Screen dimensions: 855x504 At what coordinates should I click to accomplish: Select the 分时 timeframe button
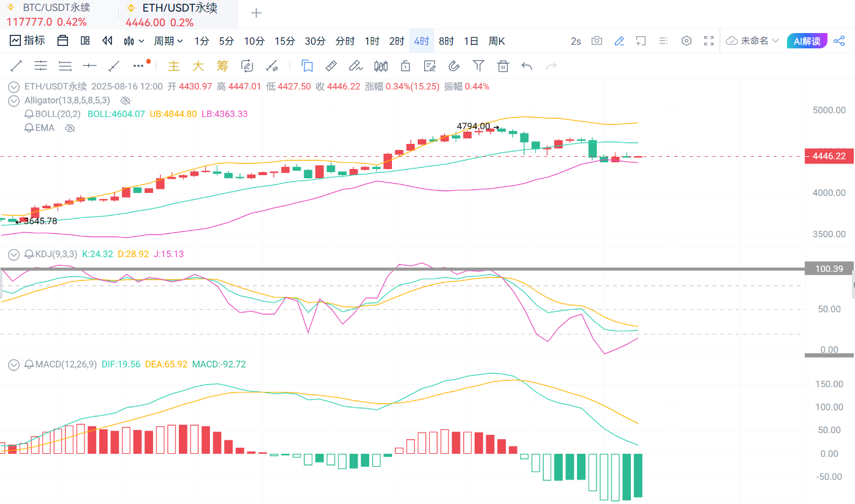tap(345, 41)
